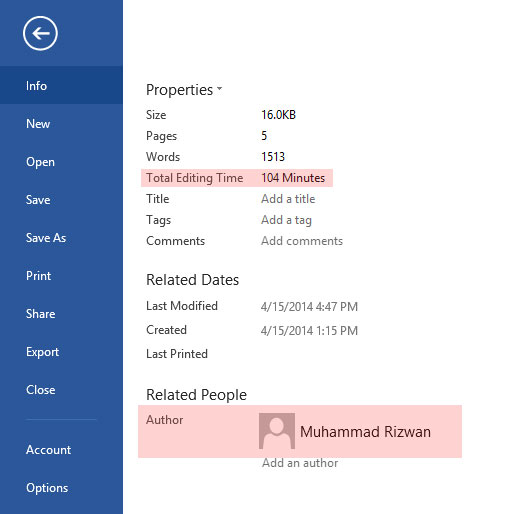Viewport: 526px width, 514px height.
Task: Click the author avatar picture
Action: [277, 431]
